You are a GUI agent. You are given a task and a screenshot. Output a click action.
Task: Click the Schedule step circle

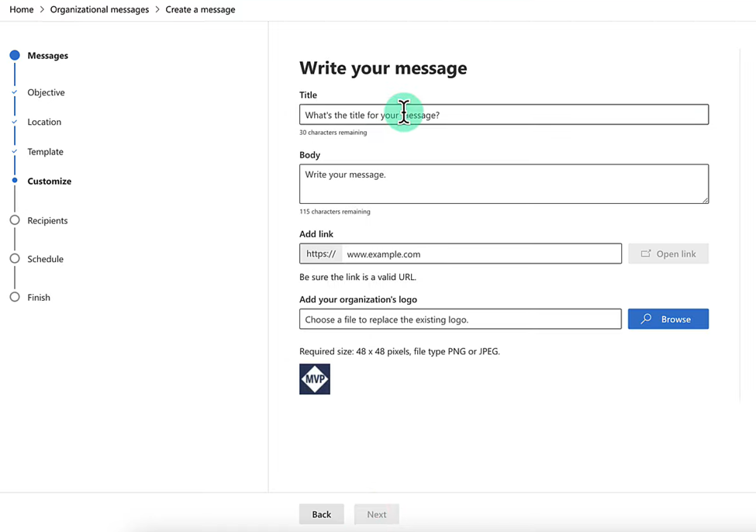coord(15,258)
